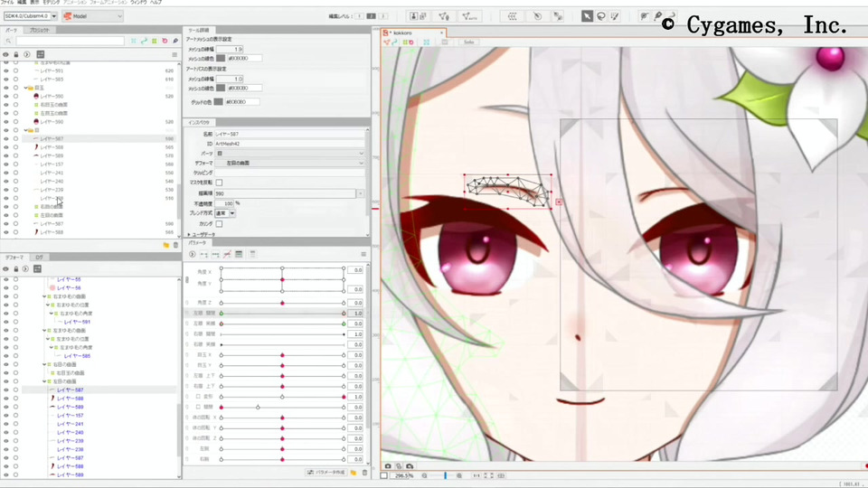This screenshot has width=868, height=488.
Task: Open the パーツ dropdown in Inspector
Action: click(x=290, y=154)
